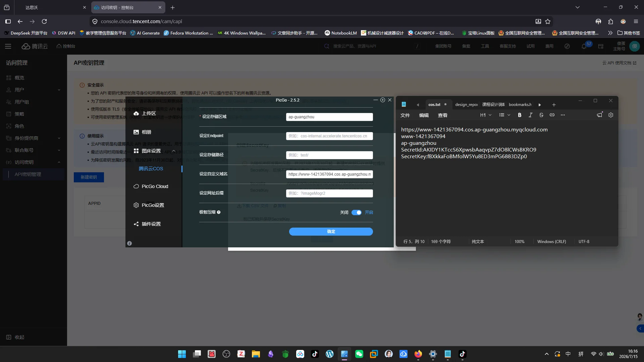This screenshot has height=362, width=644.
Task: Reload the browser page
Action: click(44, 21)
